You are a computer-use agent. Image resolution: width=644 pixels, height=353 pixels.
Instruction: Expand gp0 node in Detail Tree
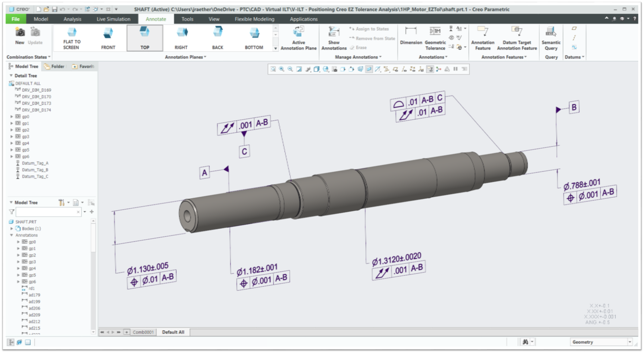(x=12, y=117)
